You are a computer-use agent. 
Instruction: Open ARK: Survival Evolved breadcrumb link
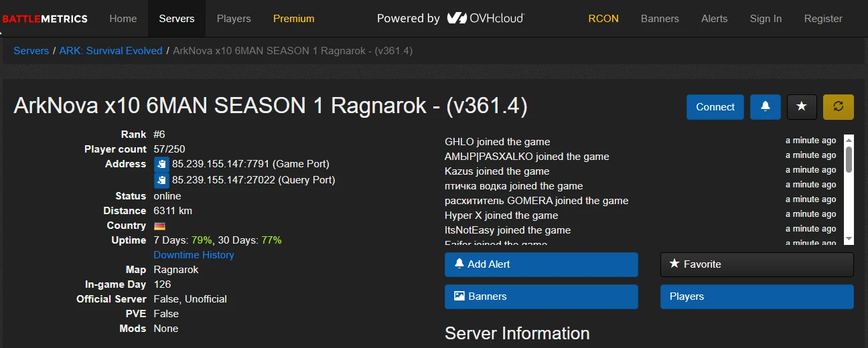coord(111,50)
